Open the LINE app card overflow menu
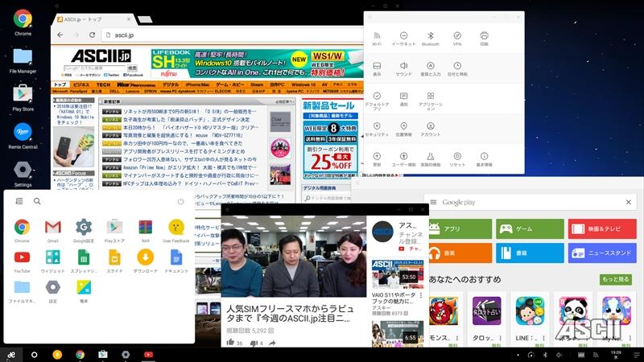 pyautogui.click(x=543, y=338)
